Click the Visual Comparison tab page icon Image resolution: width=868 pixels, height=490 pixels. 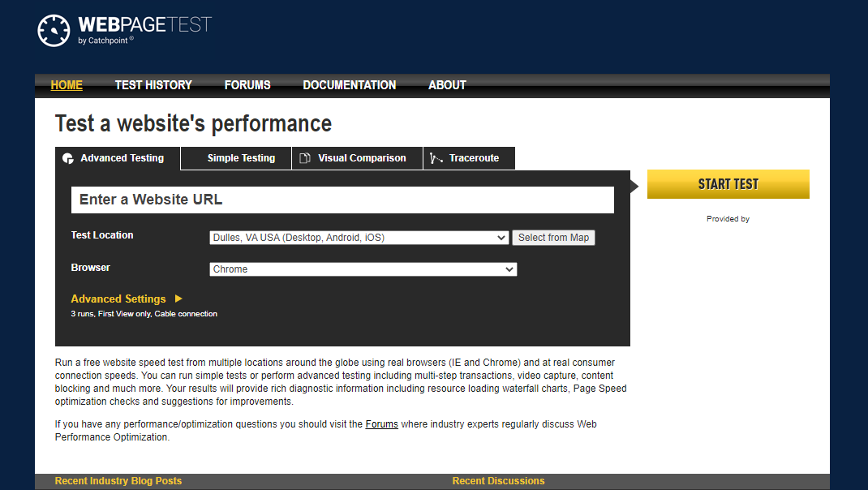point(305,158)
